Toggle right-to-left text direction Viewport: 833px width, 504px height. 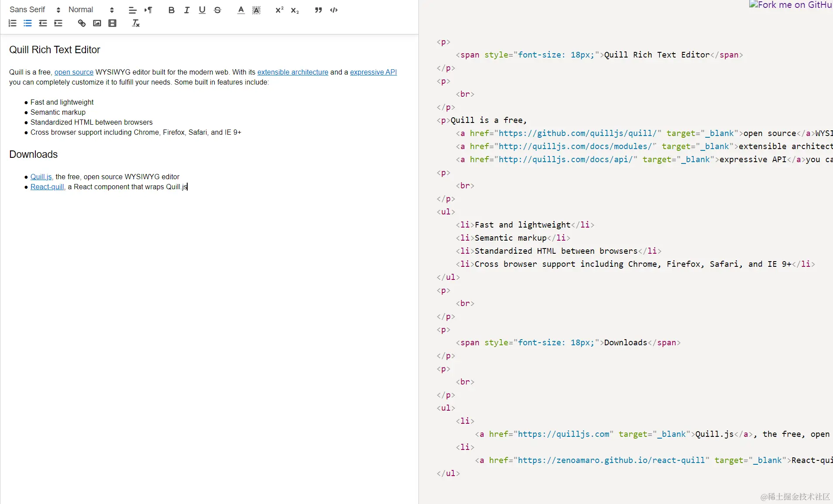148,10
